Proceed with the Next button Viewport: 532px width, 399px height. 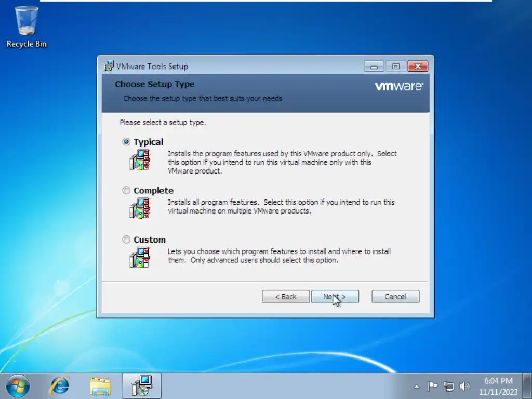tap(335, 297)
